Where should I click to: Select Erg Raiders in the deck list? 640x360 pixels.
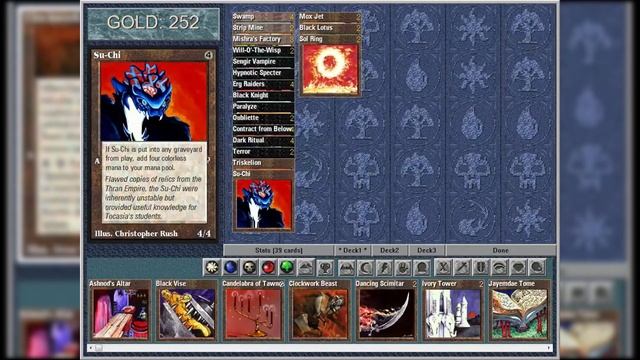263,84
